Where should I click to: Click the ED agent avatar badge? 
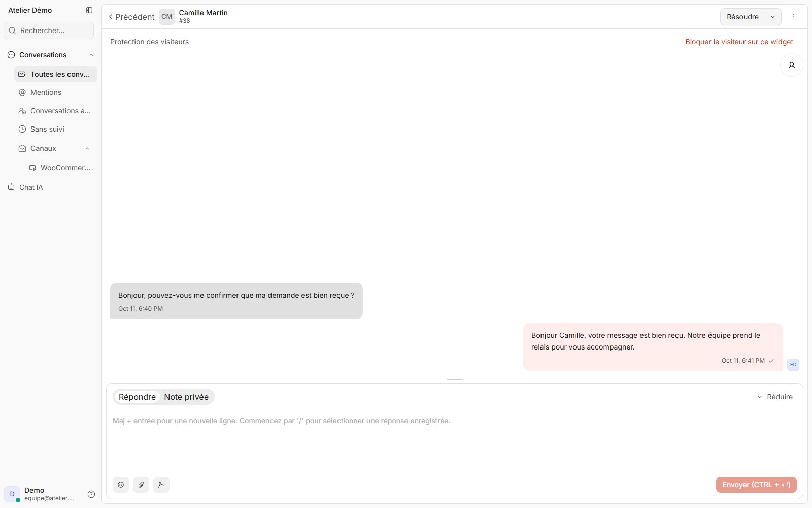[x=793, y=364]
